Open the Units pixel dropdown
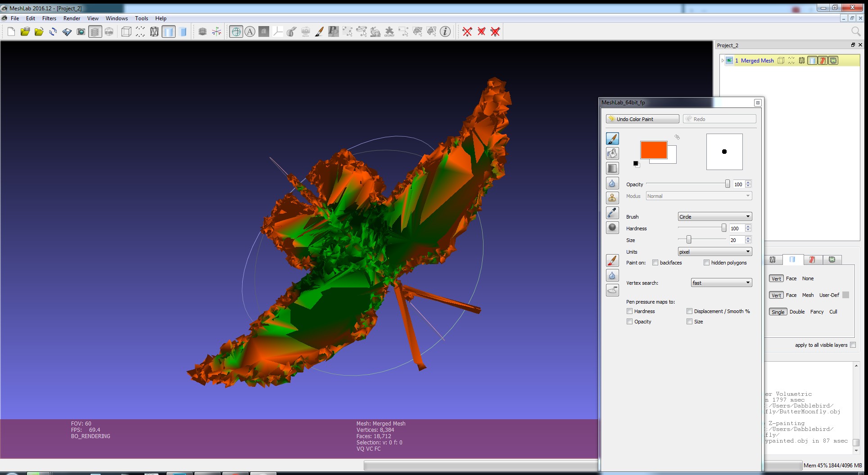This screenshot has width=868, height=475. pos(715,251)
